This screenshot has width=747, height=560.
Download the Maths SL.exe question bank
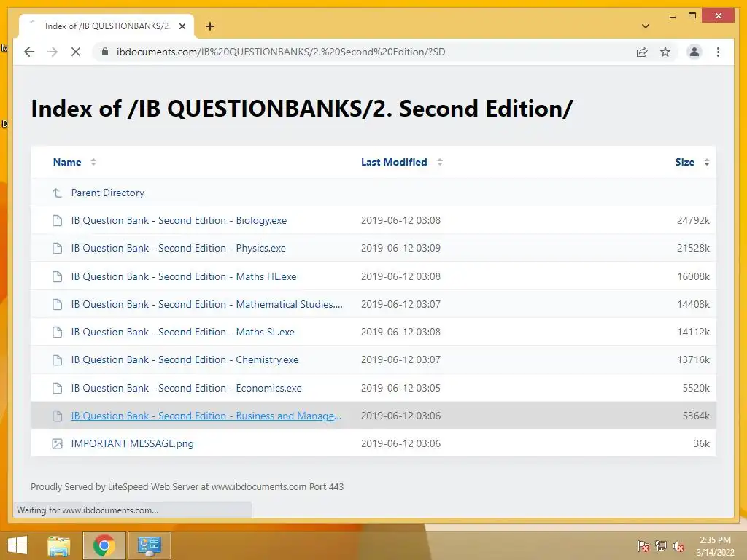pos(182,332)
